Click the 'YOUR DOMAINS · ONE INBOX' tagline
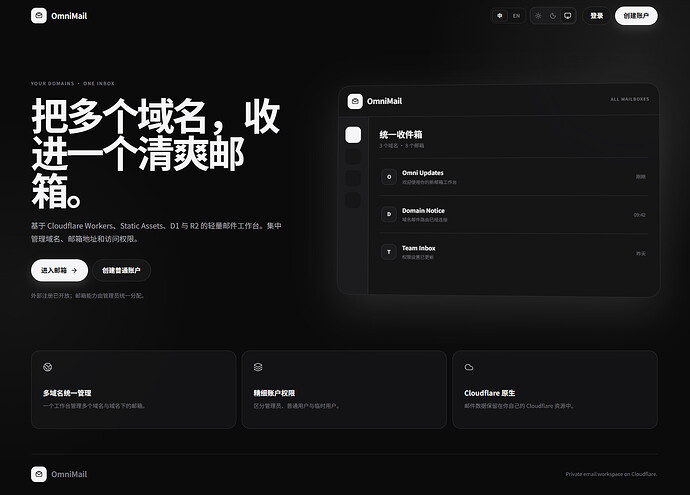 coord(73,83)
